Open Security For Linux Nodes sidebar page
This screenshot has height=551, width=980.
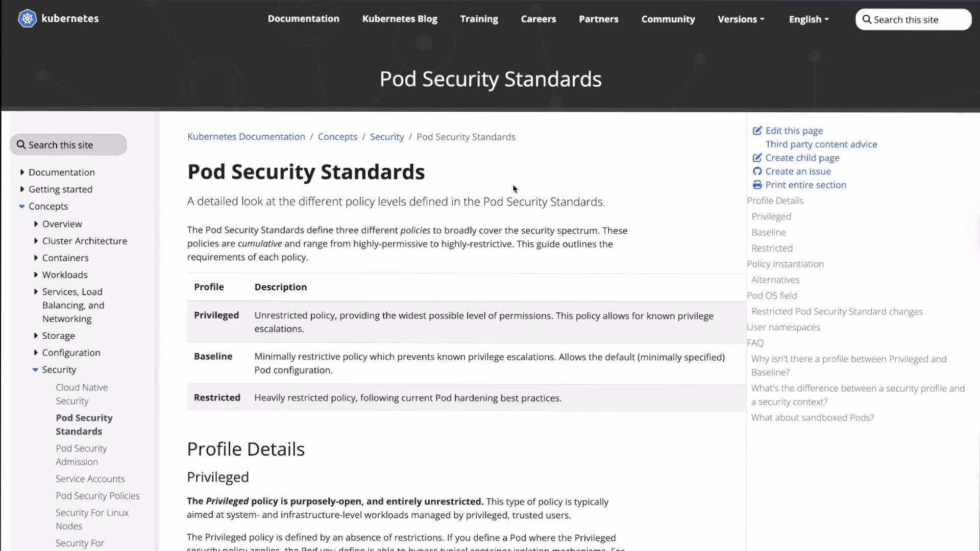click(92, 519)
